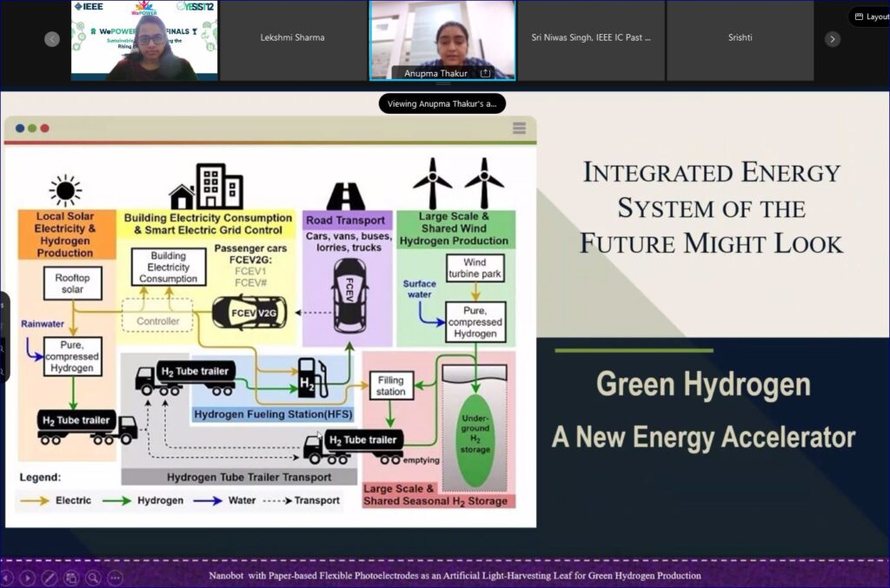Select the Srishti participant tile
The image size is (890, 588).
pyautogui.click(x=741, y=40)
